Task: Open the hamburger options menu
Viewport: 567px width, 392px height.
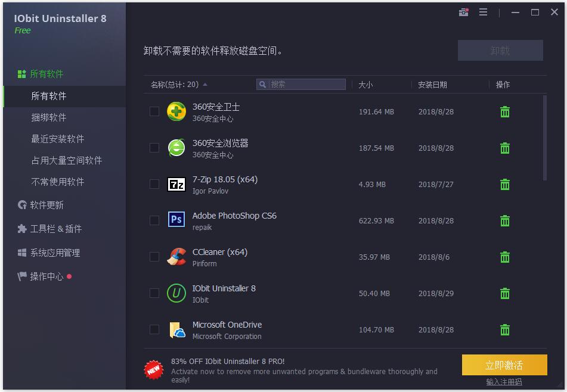Action: click(x=483, y=13)
